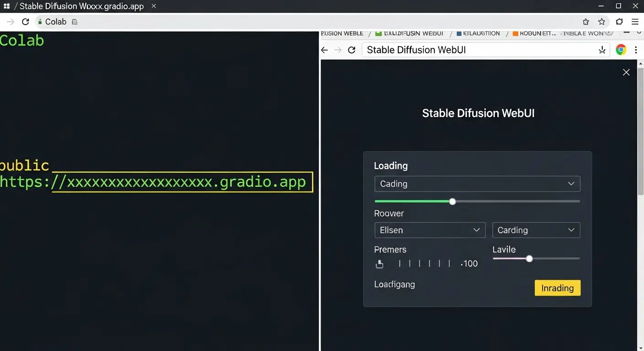The height and width of the screenshot is (351, 644).
Task: Click the download icon in Stable Diffusion address bar
Action: 602,50
